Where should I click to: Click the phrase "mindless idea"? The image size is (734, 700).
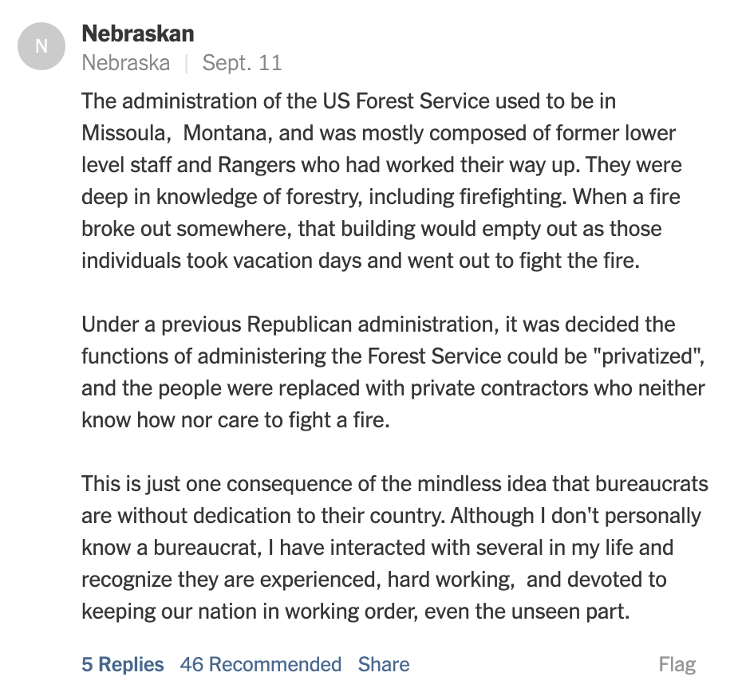pos(459,484)
